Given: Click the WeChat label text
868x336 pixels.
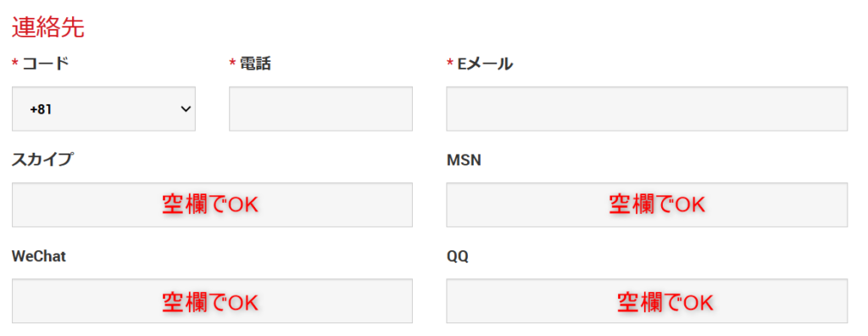Looking at the screenshot, I should [39, 257].
